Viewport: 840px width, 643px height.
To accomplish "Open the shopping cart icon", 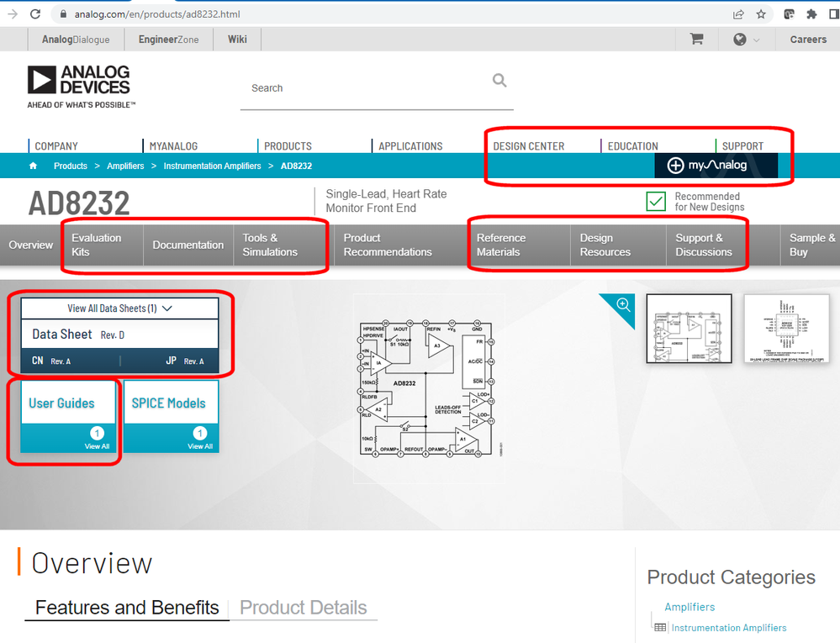I will pos(696,39).
